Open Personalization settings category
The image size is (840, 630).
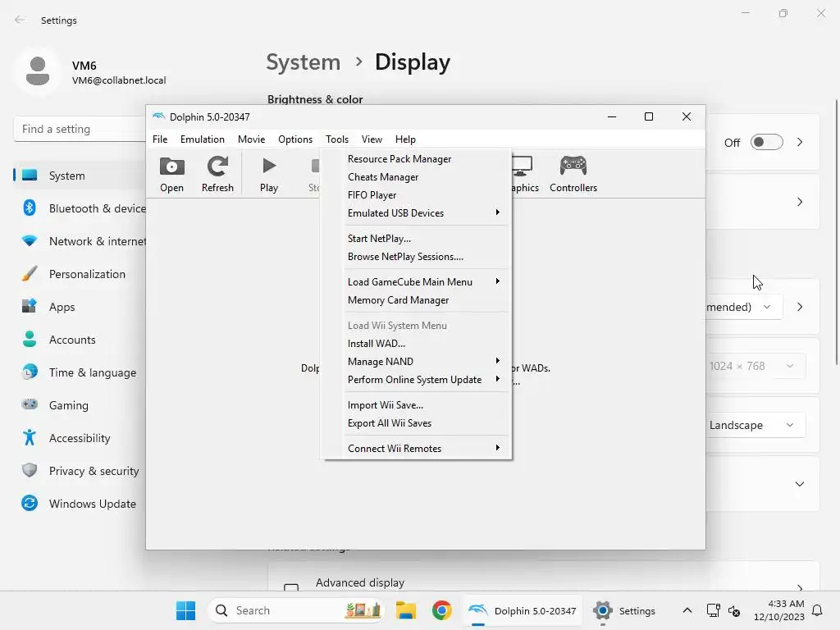80,274
